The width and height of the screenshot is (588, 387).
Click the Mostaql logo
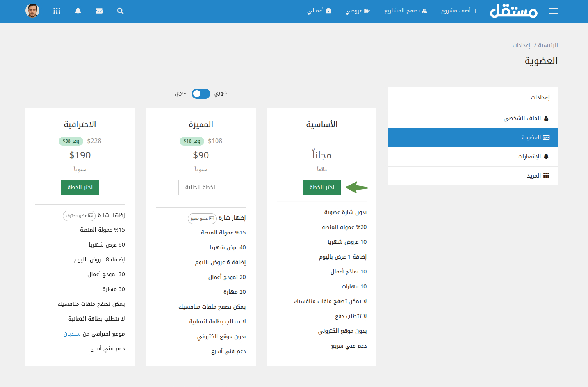(513, 11)
